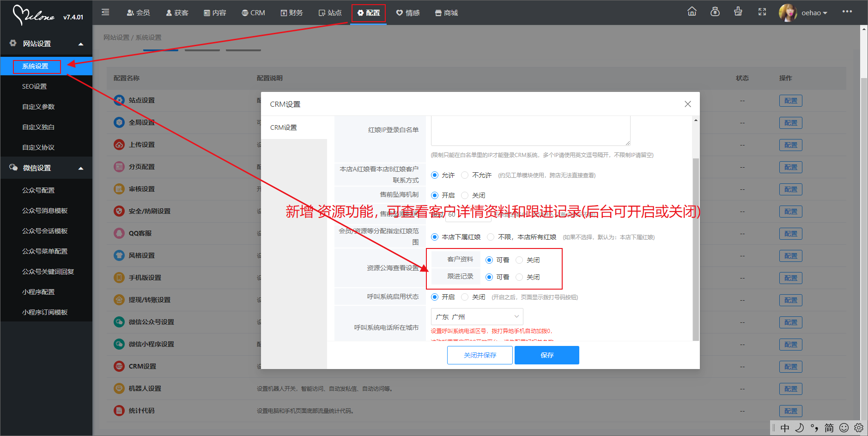The image size is (868, 436).
Task: Click the 审核设置 row icon
Action: coord(119,189)
